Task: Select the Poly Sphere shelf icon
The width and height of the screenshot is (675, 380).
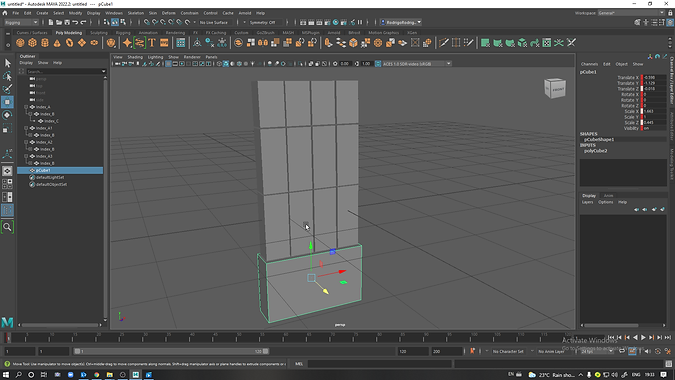Action: click(x=20, y=43)
